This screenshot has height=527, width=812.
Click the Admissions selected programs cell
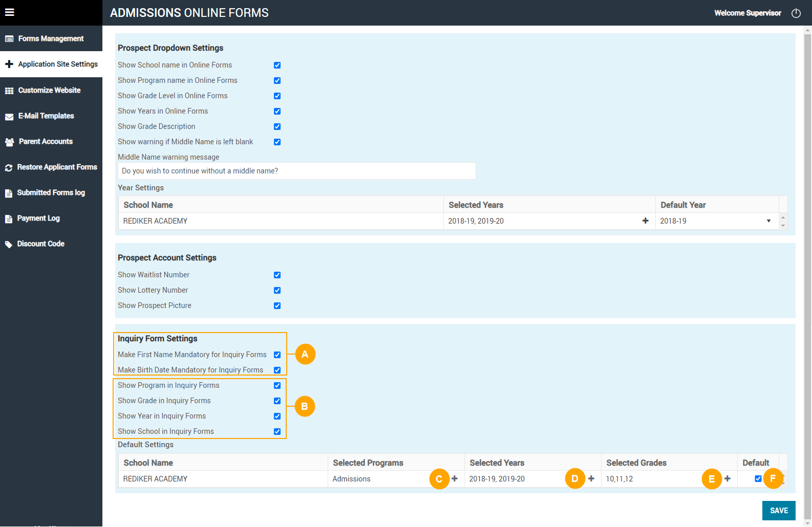pos(396,479)
